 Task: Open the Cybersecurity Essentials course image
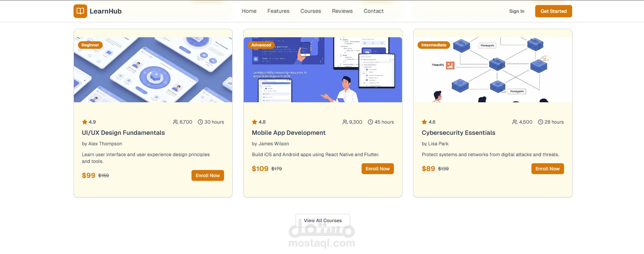pyautogui.click(x=492, y=70)
